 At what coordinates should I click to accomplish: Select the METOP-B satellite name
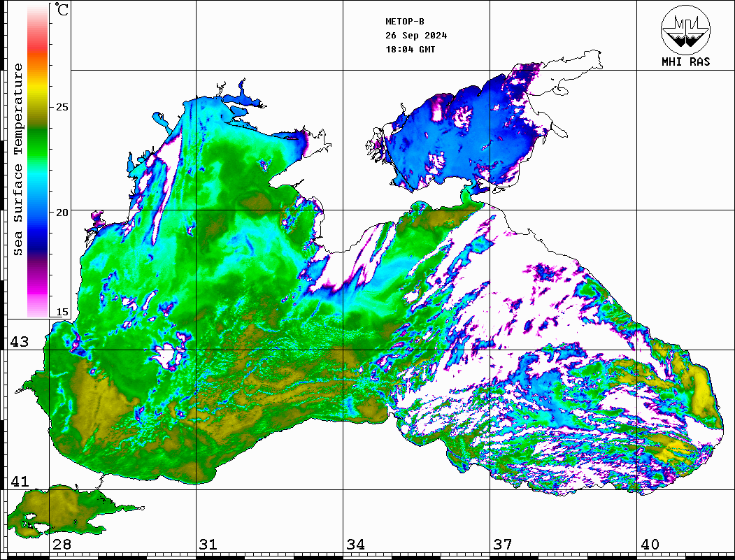(x=405, y=22)
